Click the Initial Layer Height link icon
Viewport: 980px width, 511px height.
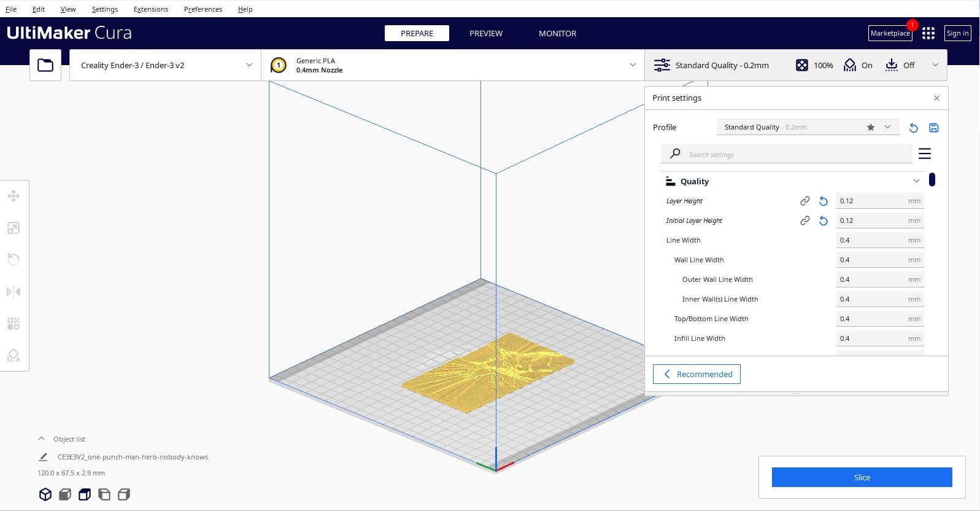[805, 220]
